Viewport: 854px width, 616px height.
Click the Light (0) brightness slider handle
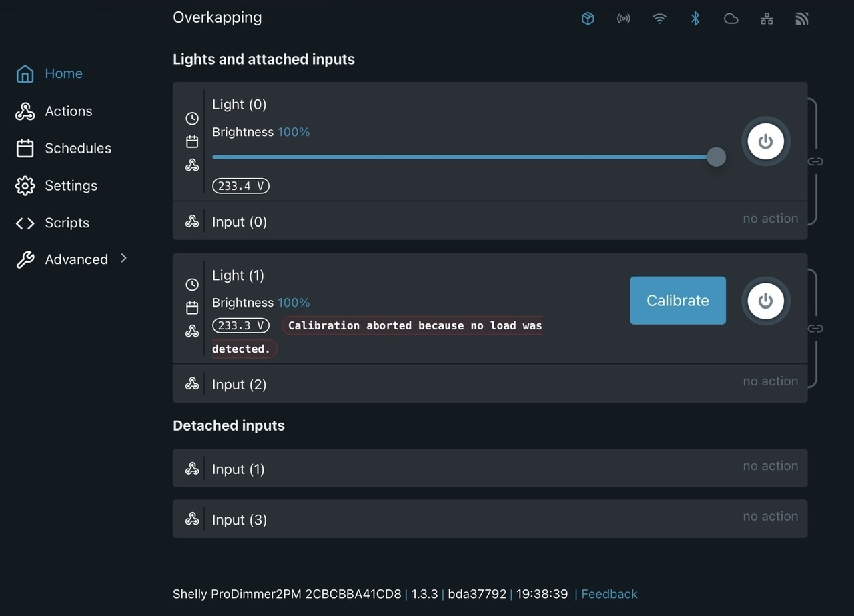(716, 157)
